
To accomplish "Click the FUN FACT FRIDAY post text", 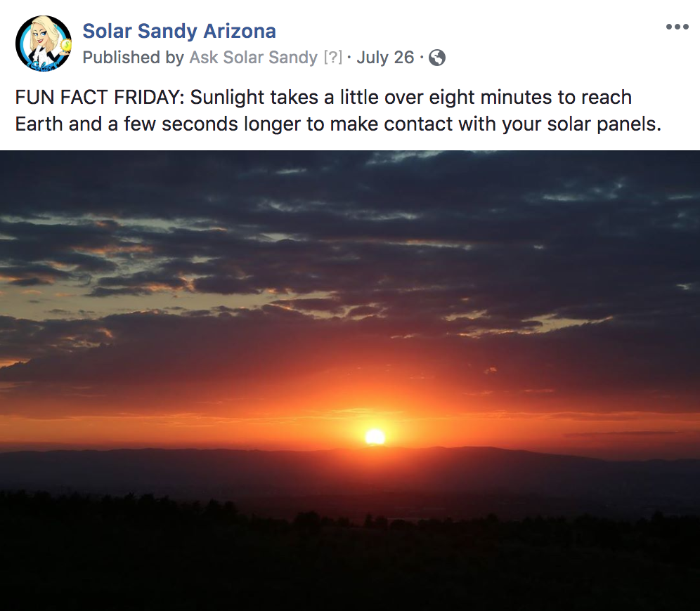I will point(338,110).
